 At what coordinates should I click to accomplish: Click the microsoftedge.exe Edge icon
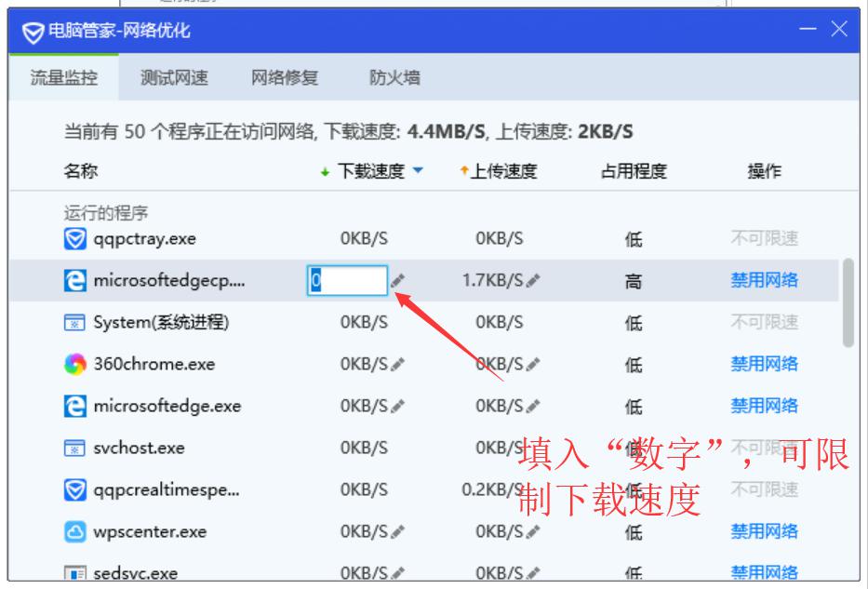click(x=74, y=406)
